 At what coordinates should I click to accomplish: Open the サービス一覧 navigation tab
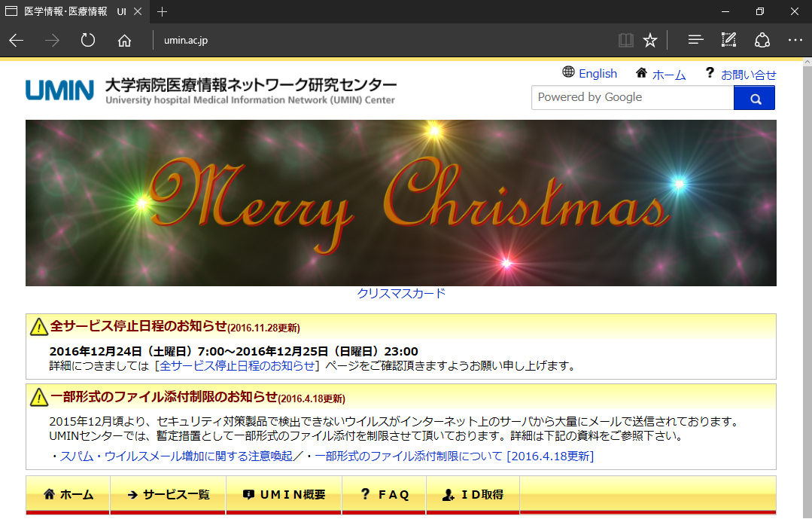[x=168, y=495]
